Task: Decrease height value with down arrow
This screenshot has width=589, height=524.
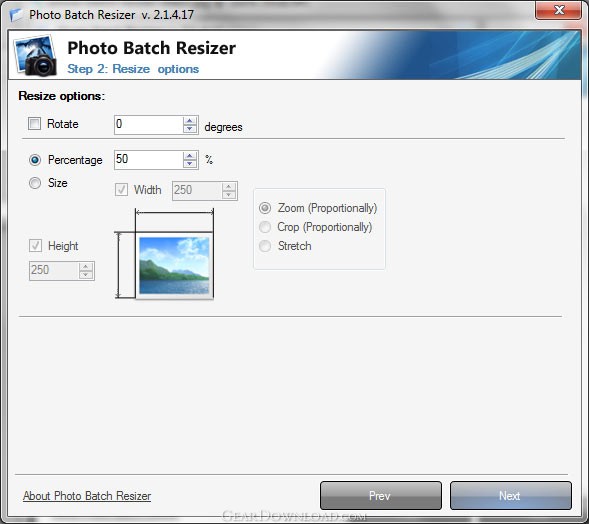Action: click(86, 275)
